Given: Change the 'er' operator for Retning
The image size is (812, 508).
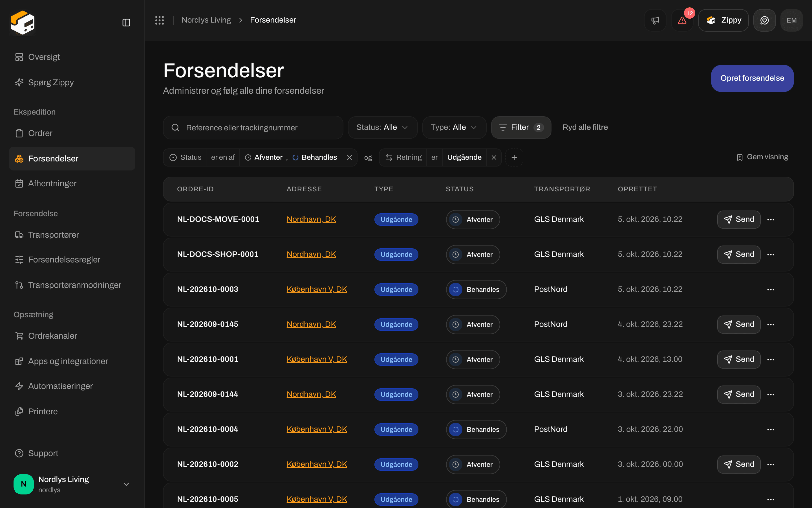Looking at the screenshot, I should (434, 157).
